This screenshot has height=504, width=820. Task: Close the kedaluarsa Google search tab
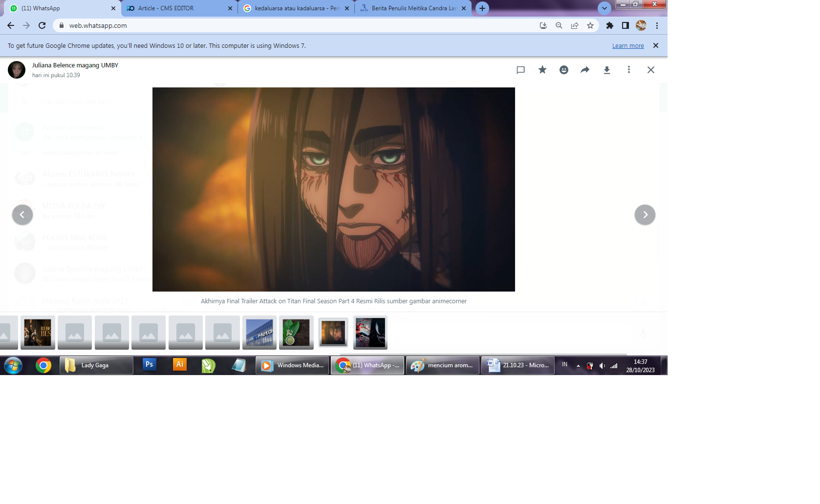pos(347,8)
